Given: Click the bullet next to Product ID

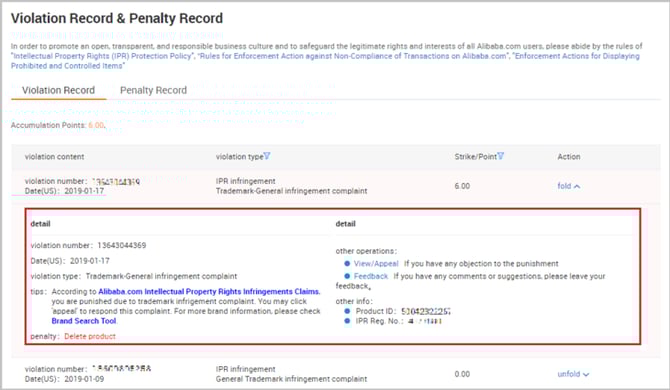Looking at the screenshot, I should pyautogui.click(x=347, y=311).
